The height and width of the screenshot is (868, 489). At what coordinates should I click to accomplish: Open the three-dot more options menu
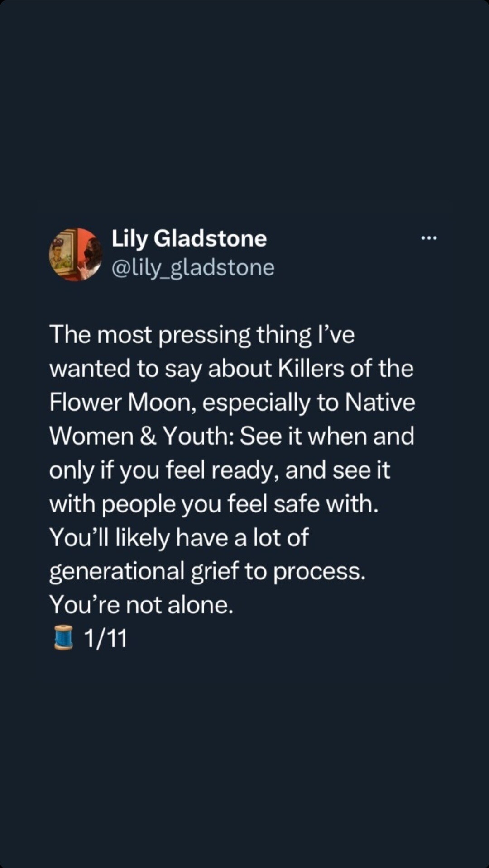point(429,238)
